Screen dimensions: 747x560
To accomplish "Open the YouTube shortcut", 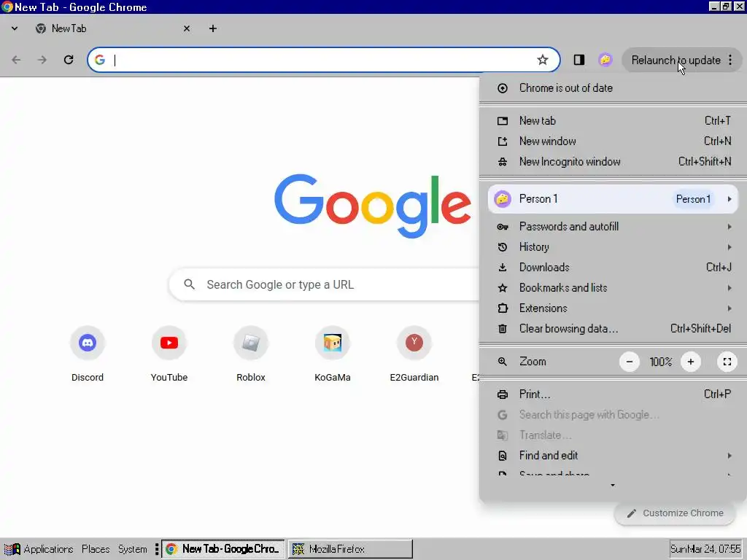I will tap(169, 354).
